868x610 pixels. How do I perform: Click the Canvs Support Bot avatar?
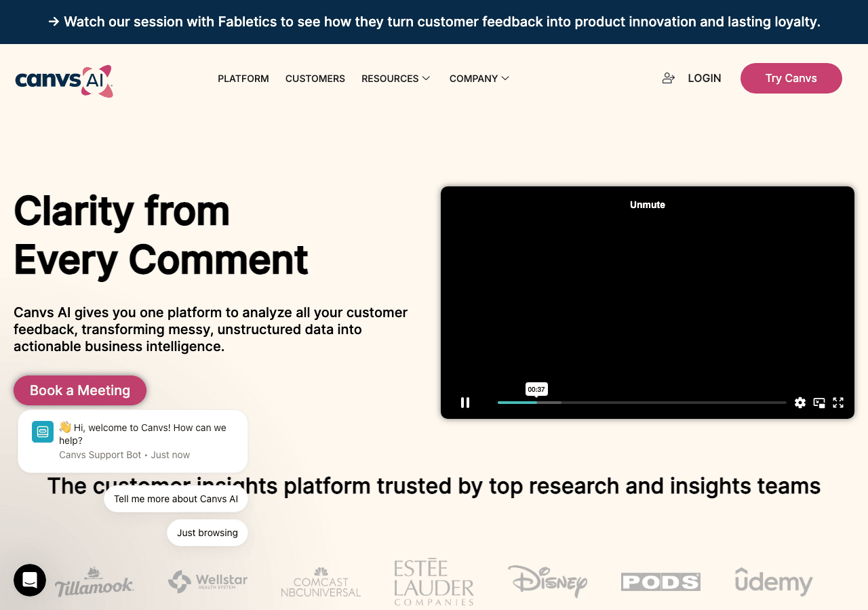coord(43,432)
